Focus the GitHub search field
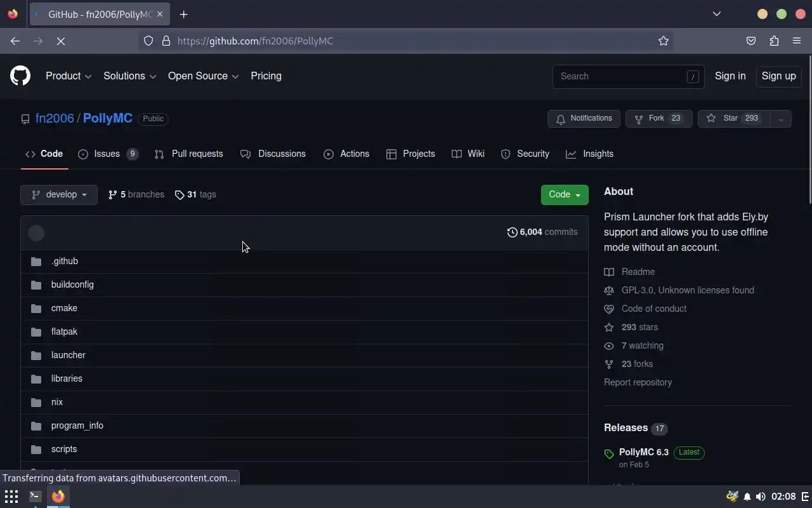 pyautogui.click(x=628, y=76)
